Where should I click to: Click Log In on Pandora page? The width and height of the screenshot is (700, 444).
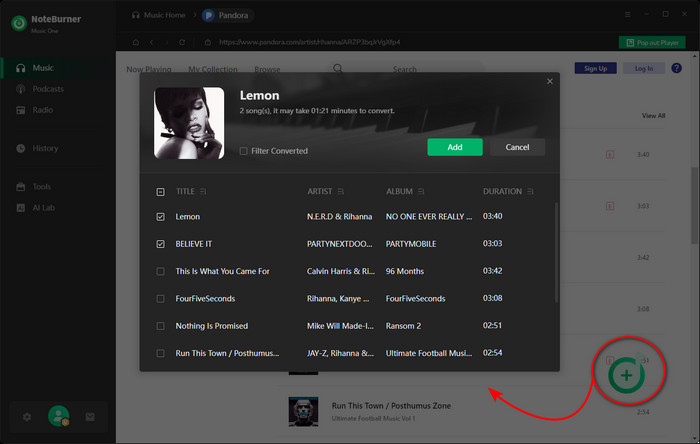[x=644, y=68]
